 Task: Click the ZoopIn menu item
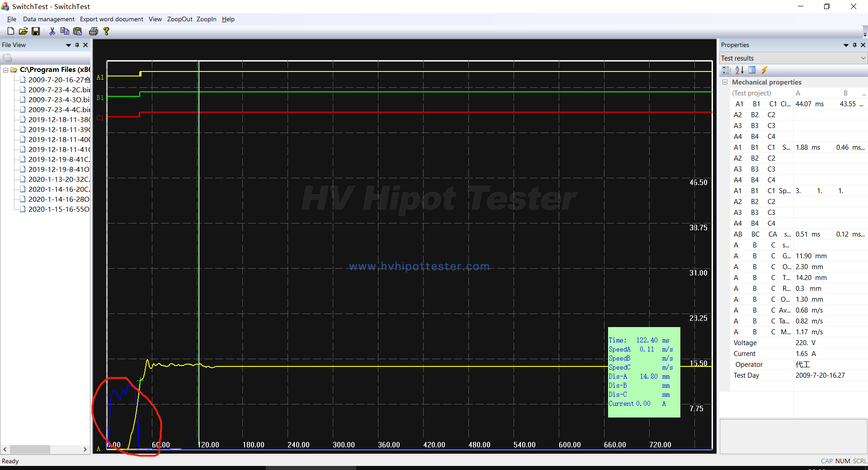click(206, 19)
